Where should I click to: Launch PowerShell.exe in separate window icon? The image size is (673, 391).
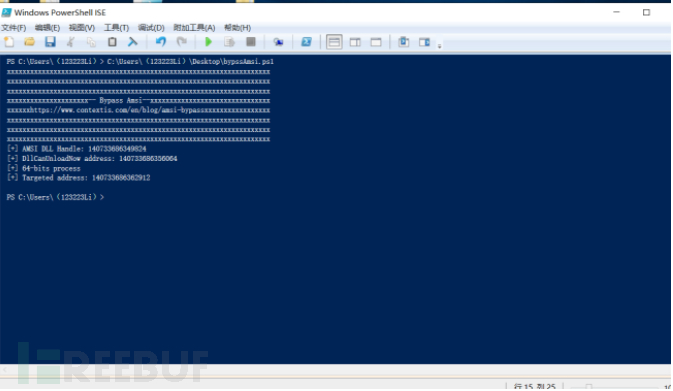pos(306,42)
